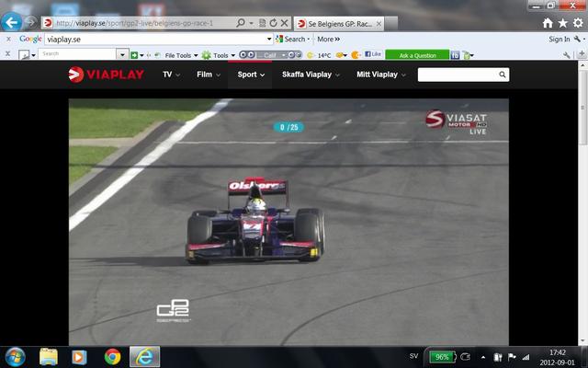Launch Google Chrome from the taskbar
The height and width of the screenshot is (368, 588).
coord(112,356)
